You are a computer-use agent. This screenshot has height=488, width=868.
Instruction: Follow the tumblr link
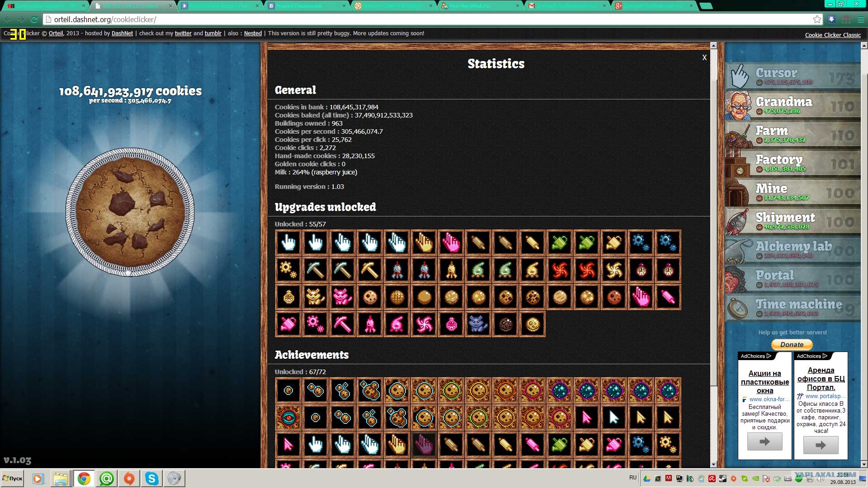pos(213,33)
